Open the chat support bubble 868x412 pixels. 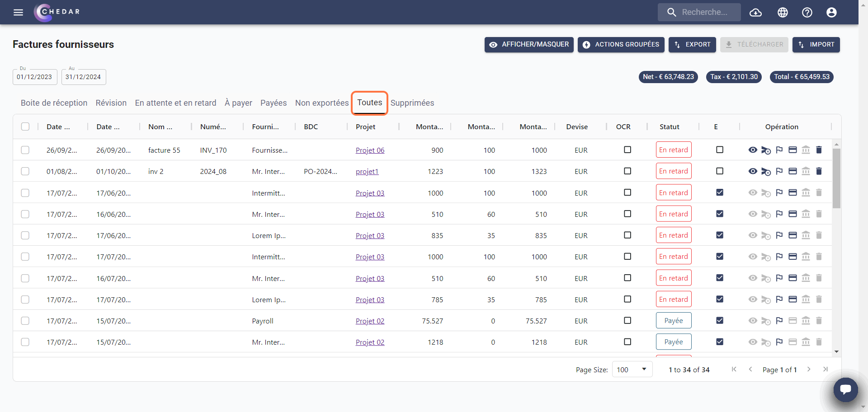tap(845, 389)
